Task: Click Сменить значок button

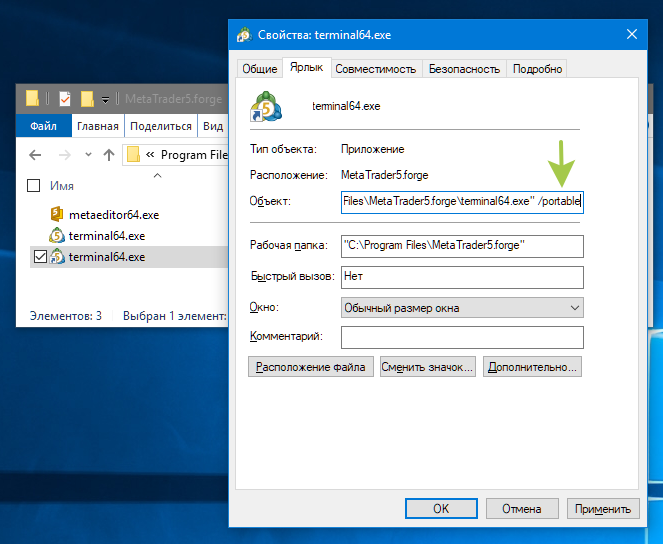Action: 427,366
